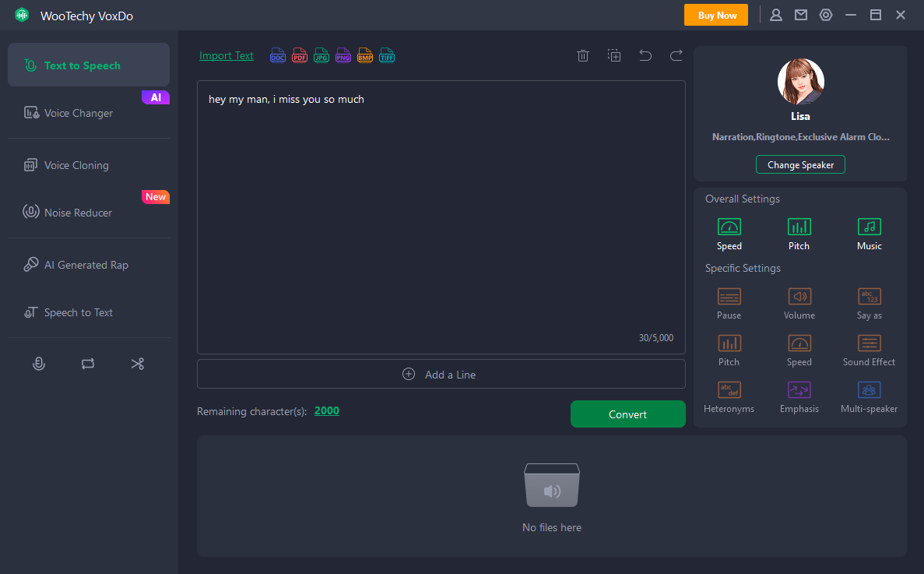
Task: Open overall Speed setting
Action: point(729,234)
